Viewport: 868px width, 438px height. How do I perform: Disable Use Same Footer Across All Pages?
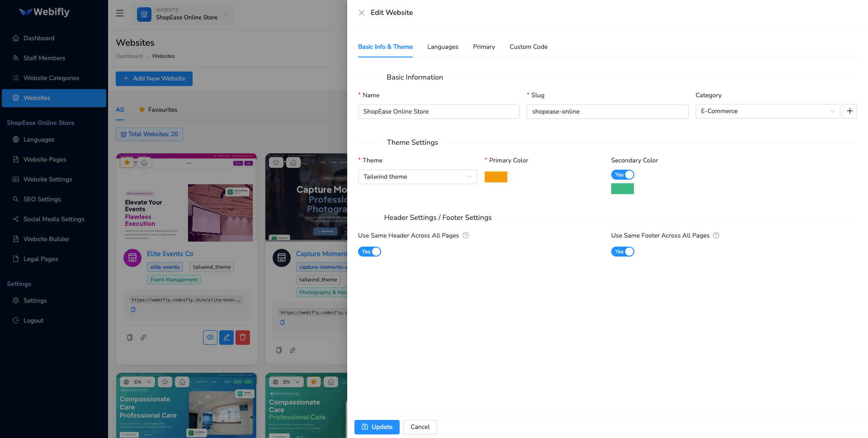(x=623, y=252)
